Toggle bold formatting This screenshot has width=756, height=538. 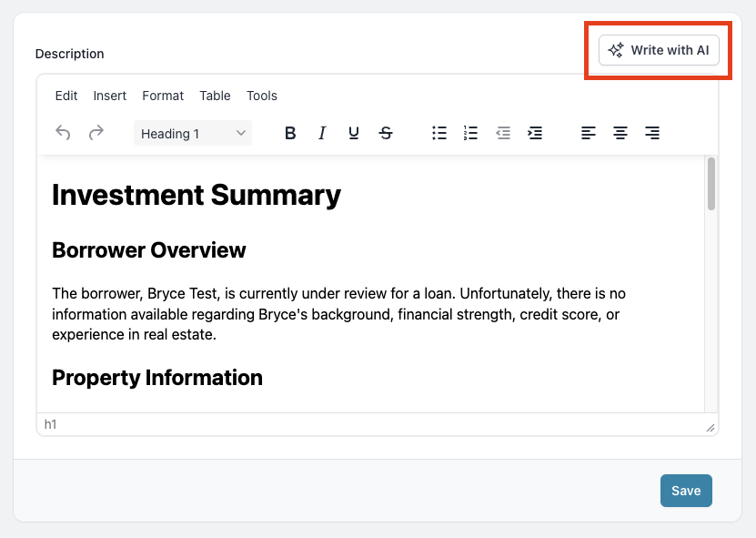[290, 133]
